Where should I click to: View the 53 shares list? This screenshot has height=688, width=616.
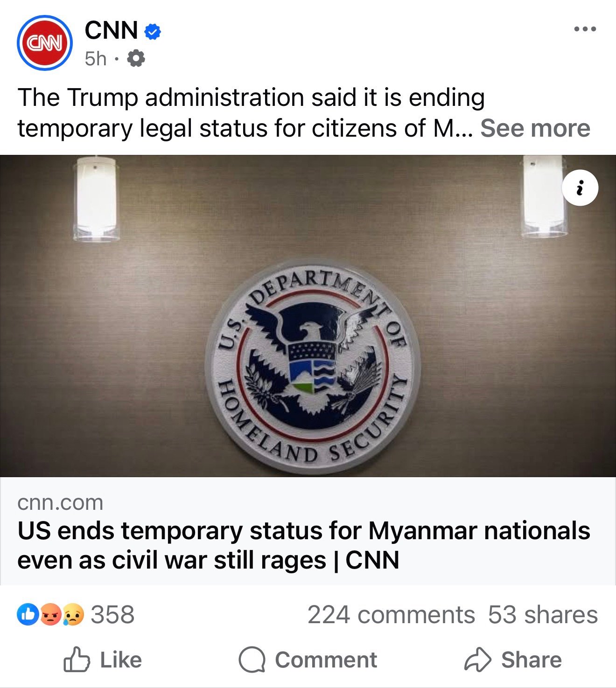coord(543,615)
